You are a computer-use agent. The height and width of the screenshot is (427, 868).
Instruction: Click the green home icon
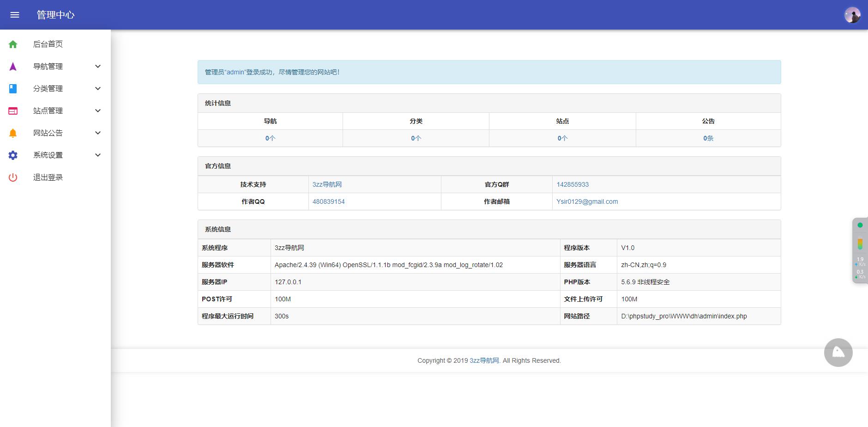13,44
